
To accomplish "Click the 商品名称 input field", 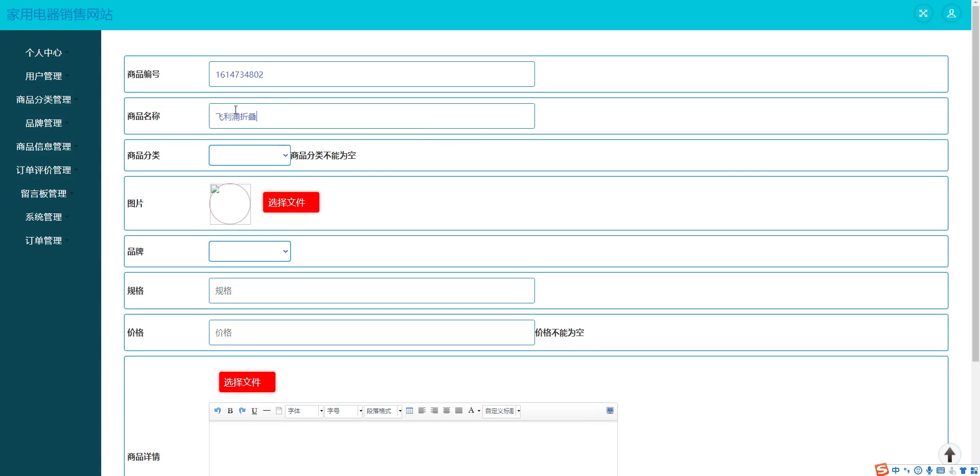I will click(372, 116).
